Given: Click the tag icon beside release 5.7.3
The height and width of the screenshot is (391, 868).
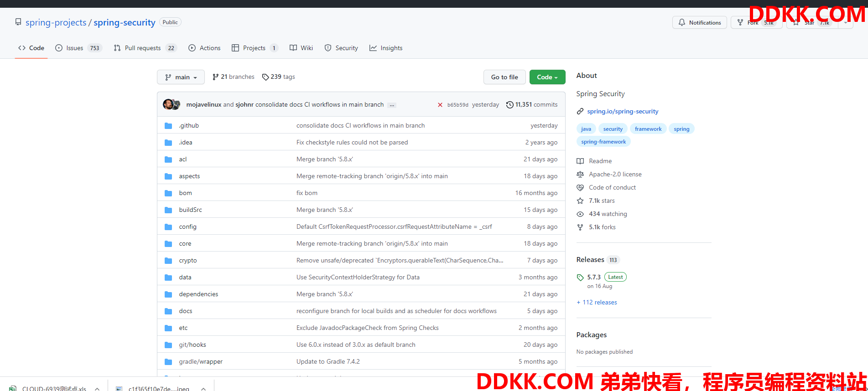Looking at the screenshot, I should (580, 278).
